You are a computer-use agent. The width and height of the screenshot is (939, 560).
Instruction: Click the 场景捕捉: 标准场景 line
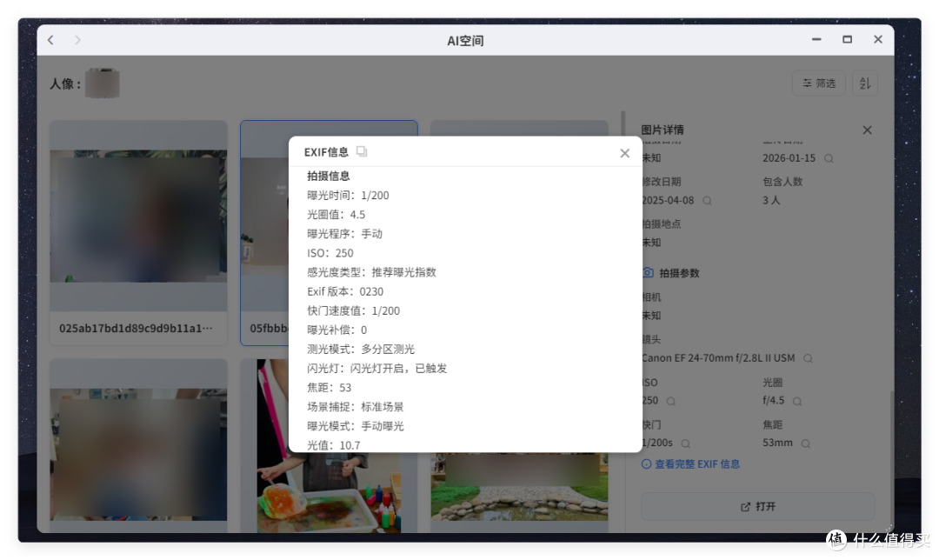click(x=355, y=407)
